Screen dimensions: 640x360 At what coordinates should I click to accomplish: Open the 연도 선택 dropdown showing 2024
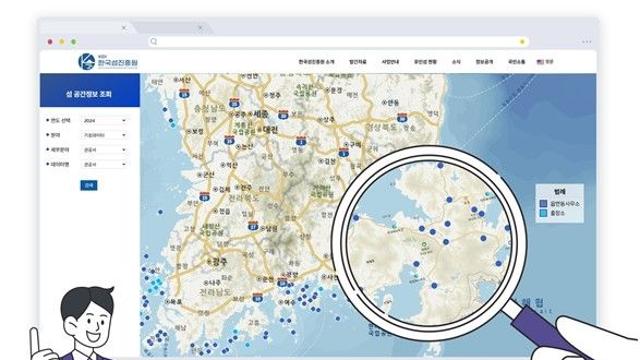click(104, 121)
